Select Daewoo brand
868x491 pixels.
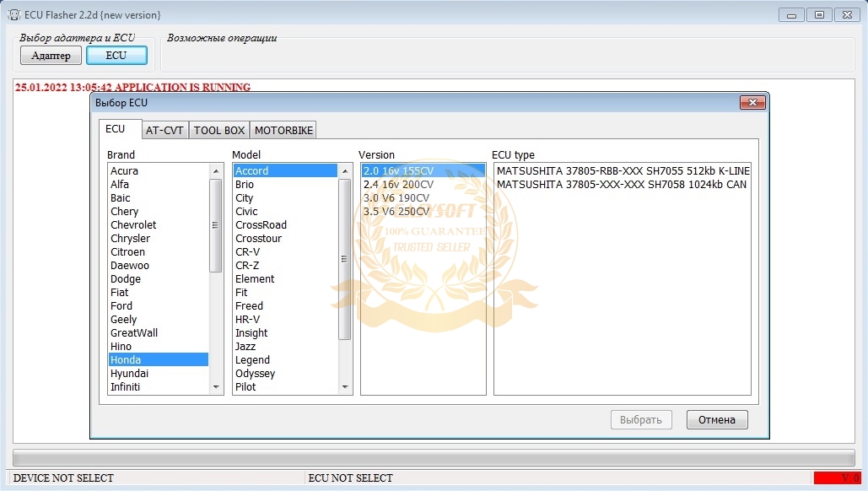tap(159, 265)
